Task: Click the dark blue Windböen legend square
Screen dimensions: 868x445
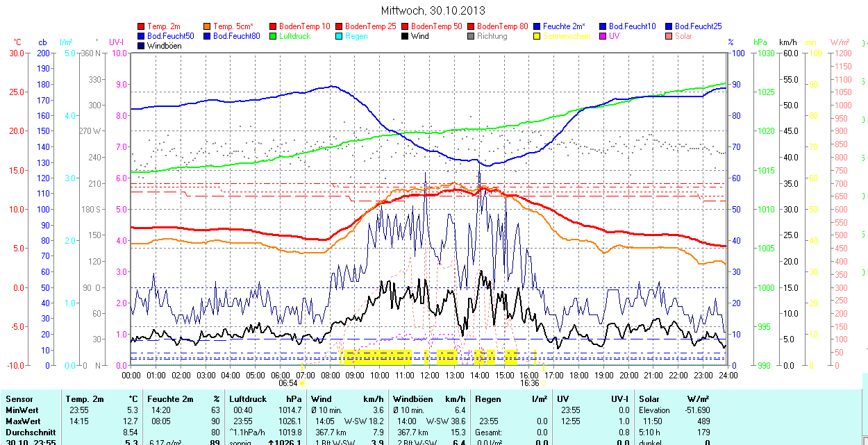Action: 142,46
